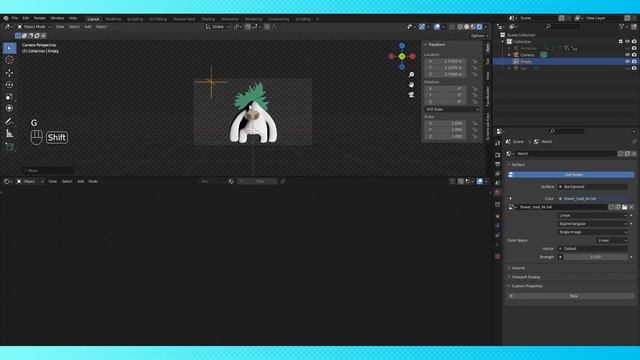The width and height of the screenshot is (640, 360).
Task: Open the File menu
Action: [x=15, y=18]
